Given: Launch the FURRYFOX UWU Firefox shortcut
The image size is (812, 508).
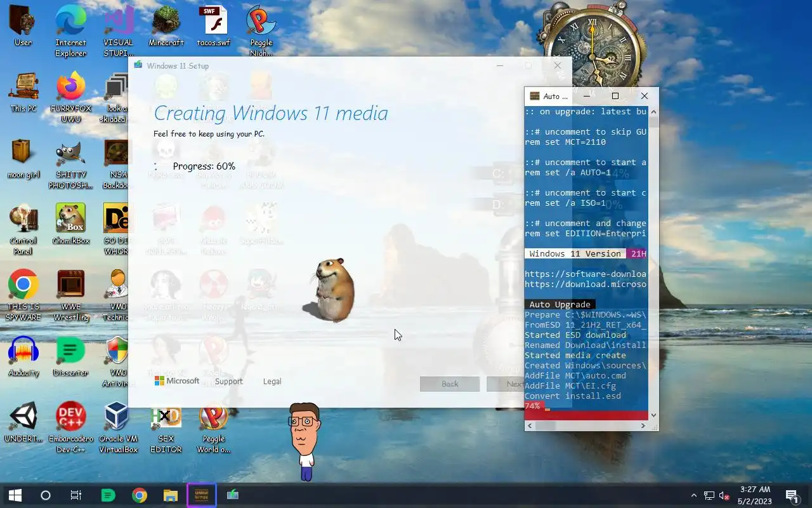Looking at the screenshot, I should click(70, 97).
